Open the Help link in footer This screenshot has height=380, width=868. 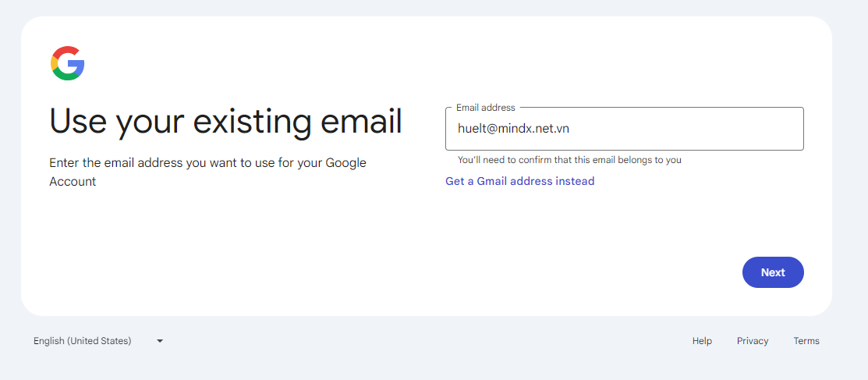point(702,341)
